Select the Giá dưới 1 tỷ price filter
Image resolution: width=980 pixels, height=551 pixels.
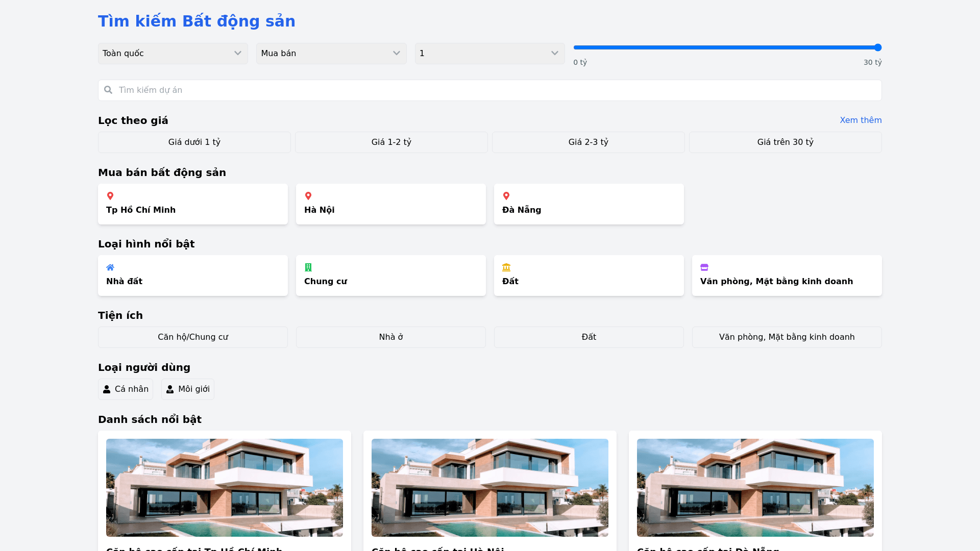point(194,142)
